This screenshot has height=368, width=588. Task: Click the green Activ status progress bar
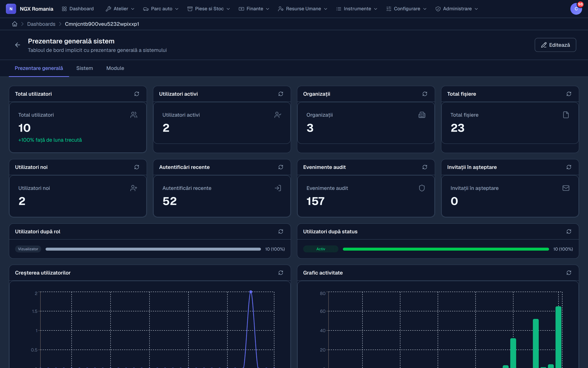pyautogui.click(x=446, y=249)
